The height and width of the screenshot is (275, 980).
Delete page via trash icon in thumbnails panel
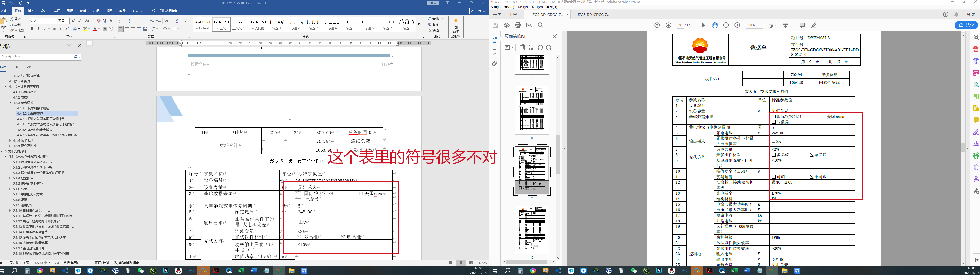(523, 47)
